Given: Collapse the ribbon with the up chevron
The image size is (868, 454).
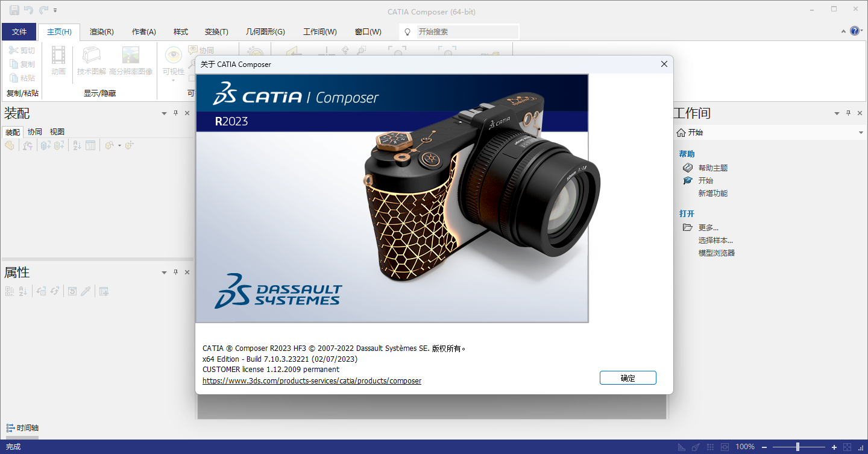Looking at the screenshot, I should (x=843, y=31).
